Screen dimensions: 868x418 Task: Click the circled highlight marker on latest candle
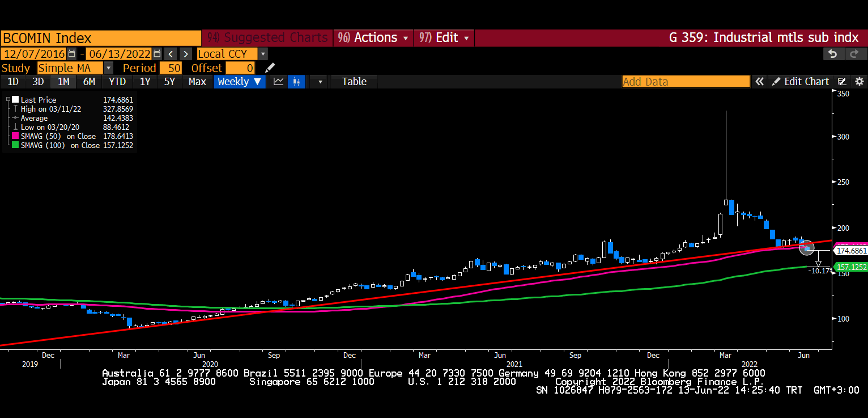point(807,247)
